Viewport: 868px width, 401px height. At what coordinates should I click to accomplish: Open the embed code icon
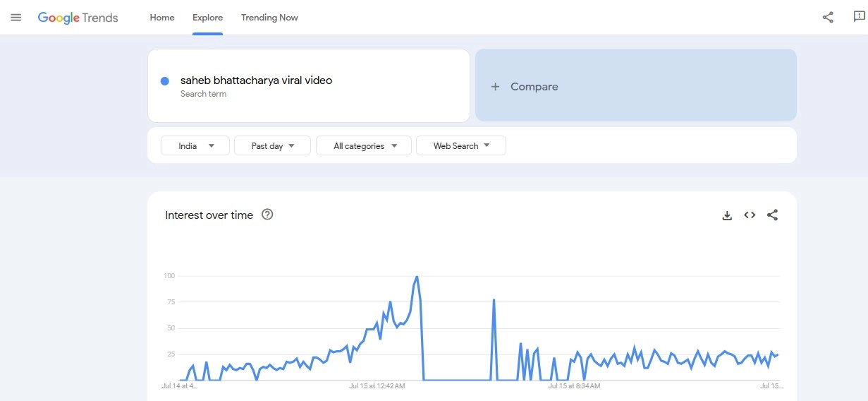click(750, 215)
